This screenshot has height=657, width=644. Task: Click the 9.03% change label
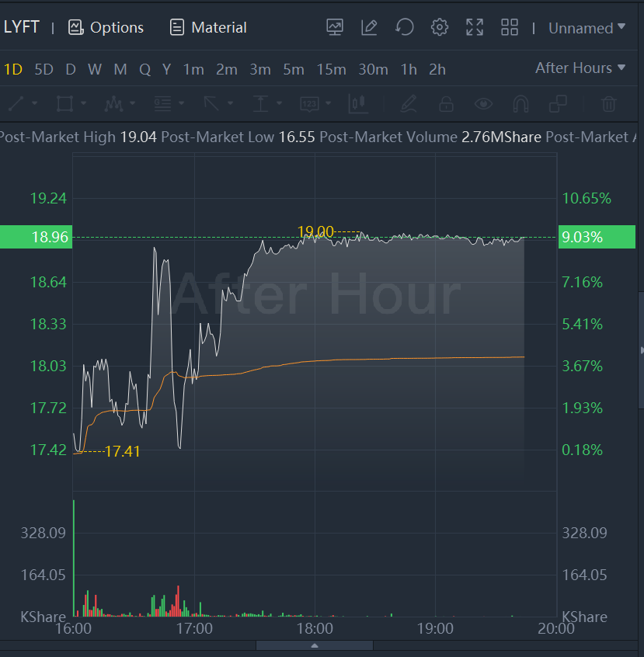click(597, 237)
